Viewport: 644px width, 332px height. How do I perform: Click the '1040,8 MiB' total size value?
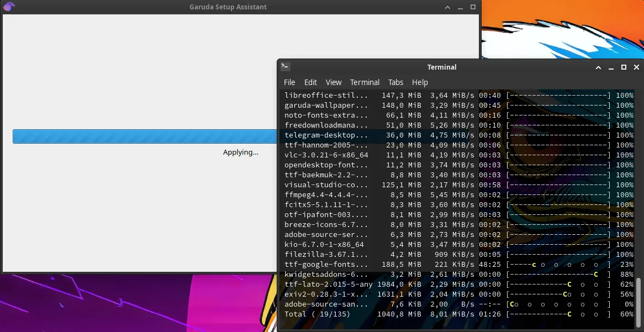coord(399,314)
